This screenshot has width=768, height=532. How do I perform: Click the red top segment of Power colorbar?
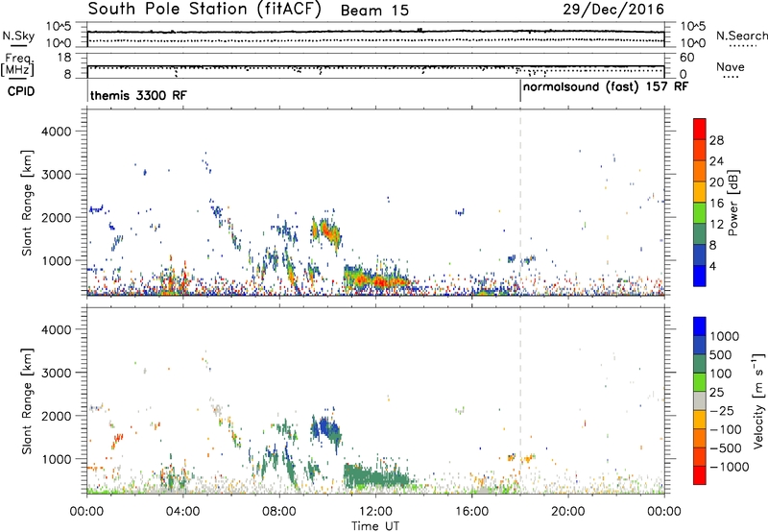[x=700, y=129]
